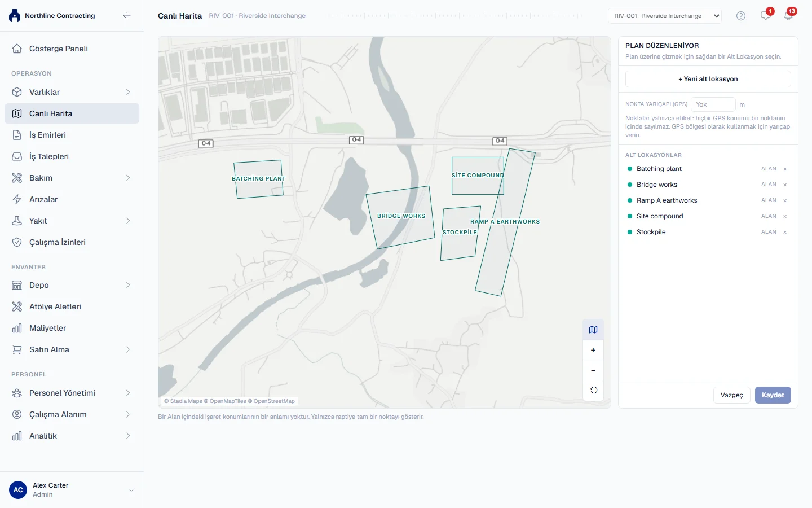Zoom out on the map
The height and width of the screenshot is (508, 812).
coord(593,370)
